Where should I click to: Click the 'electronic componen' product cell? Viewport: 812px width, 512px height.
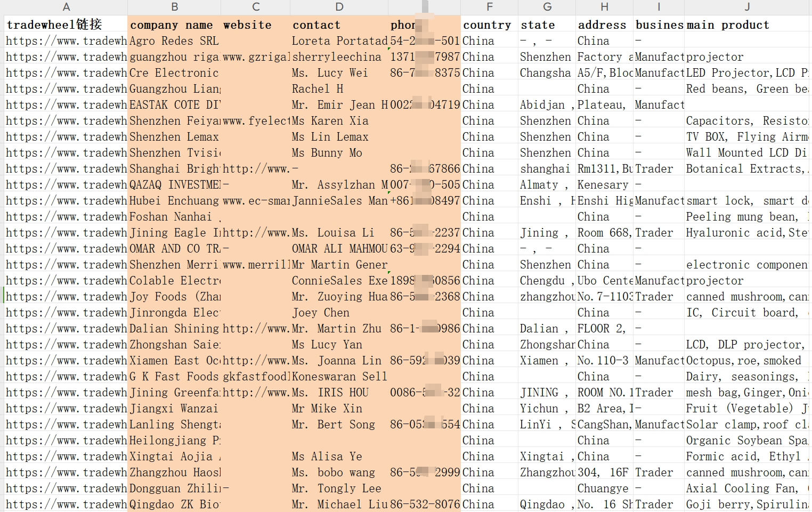tap(748, 264)
